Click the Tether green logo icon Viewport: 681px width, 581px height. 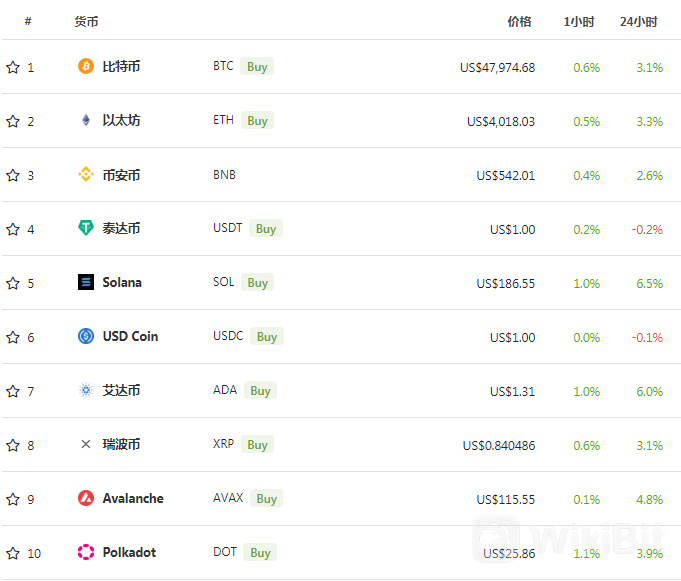click(86, 228)
